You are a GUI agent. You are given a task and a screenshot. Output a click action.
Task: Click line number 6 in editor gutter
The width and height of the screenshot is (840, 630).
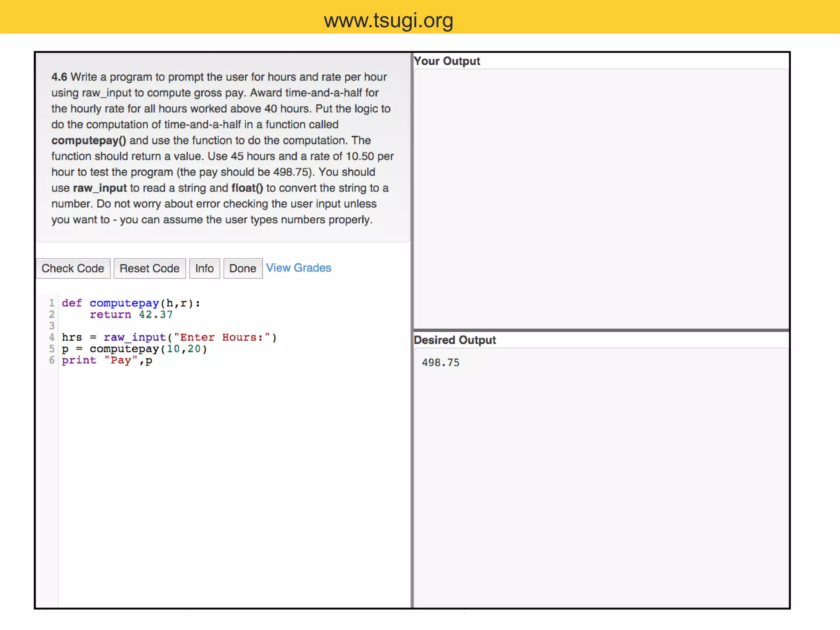52,361
